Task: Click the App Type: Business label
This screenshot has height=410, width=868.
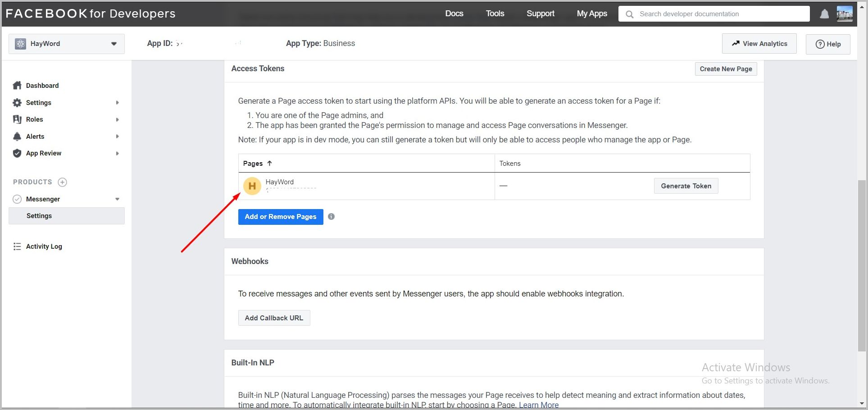Action: coord(320,44)
